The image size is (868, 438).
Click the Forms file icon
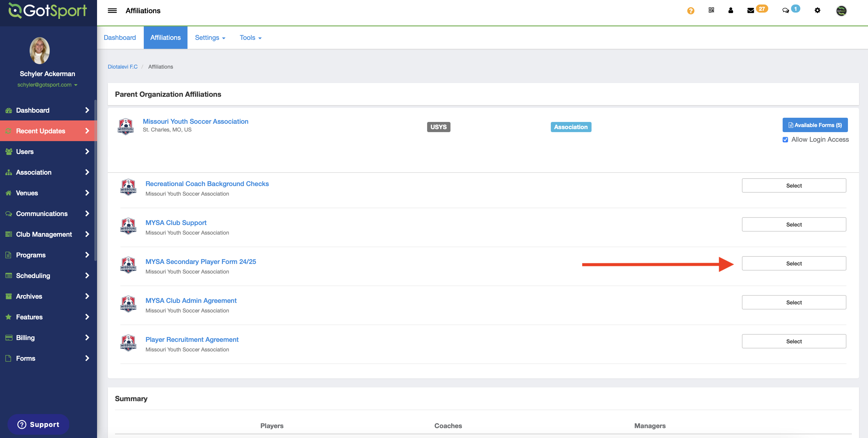coord(9,358)
